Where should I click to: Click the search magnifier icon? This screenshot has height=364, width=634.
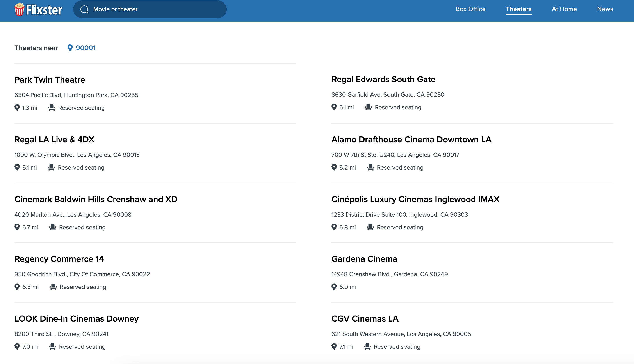[84, 9]
